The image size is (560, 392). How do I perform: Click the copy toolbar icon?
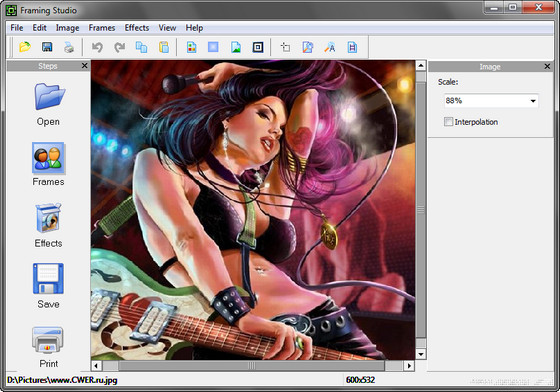point(142,47)
